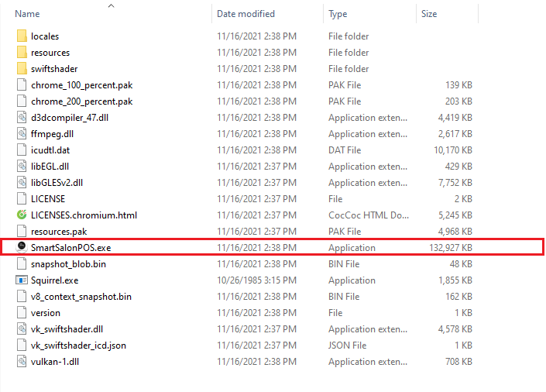Select the vulkan-1.dll file icon
This screenshot has height=392, width=546.
pyautogui.click(x=22, y=361)
